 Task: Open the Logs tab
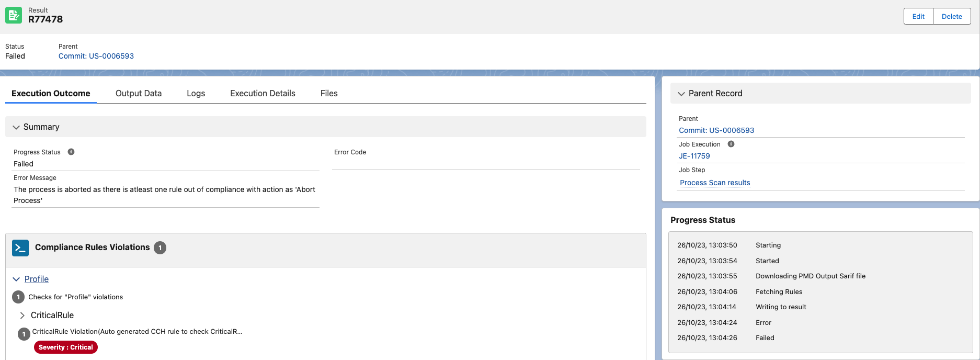(196, 93)
